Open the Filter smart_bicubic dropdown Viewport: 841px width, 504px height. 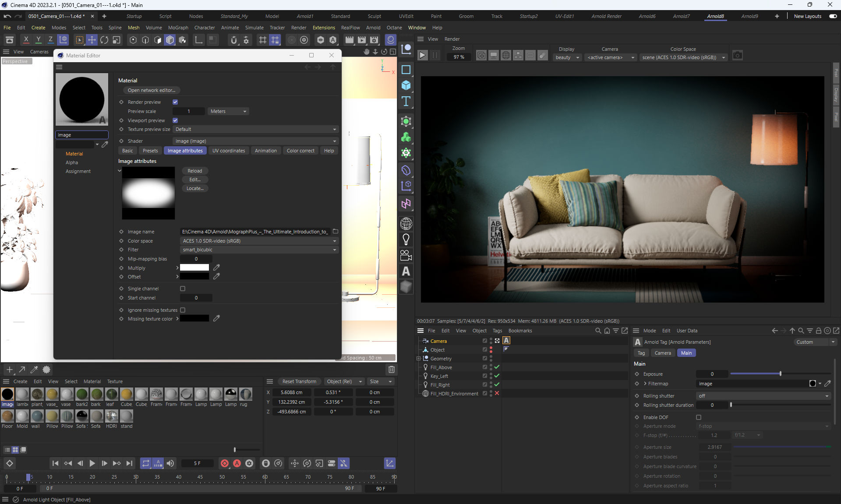point(259,250)
